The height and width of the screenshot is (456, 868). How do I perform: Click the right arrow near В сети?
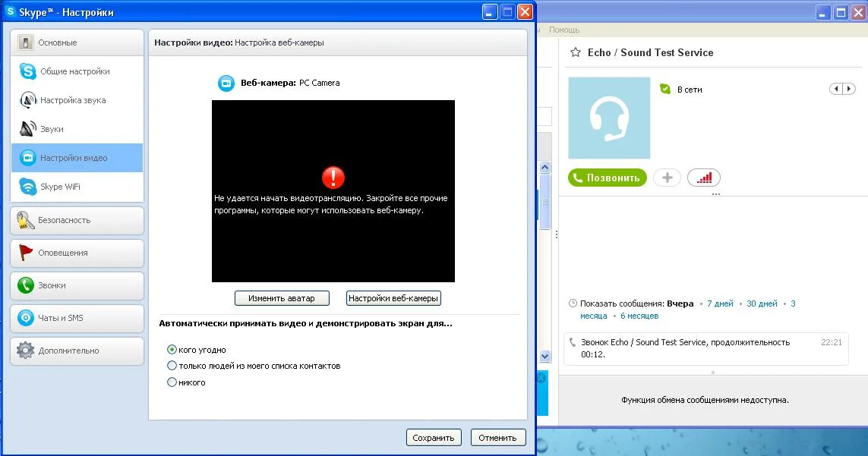[848, 89]
